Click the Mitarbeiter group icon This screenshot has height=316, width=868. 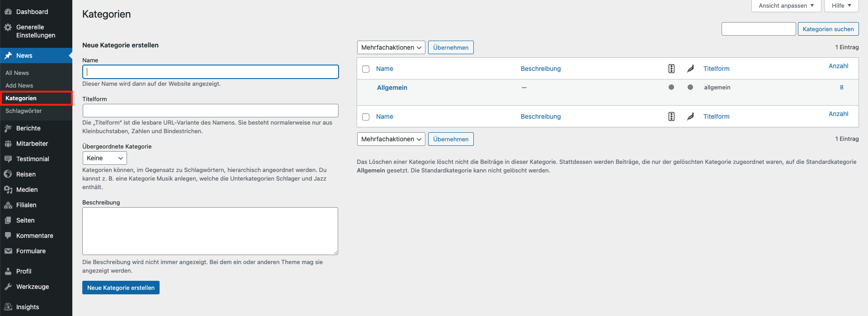click(8, 144)
